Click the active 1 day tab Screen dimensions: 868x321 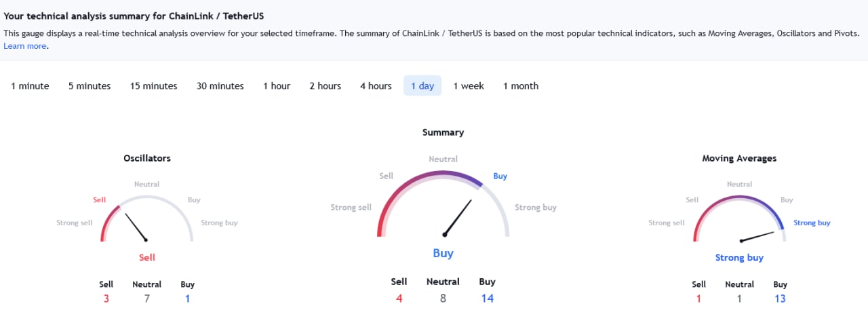tap(422, 86)
